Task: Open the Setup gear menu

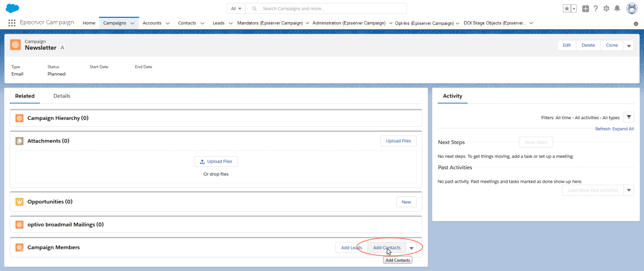Action: tap(606, 8)
